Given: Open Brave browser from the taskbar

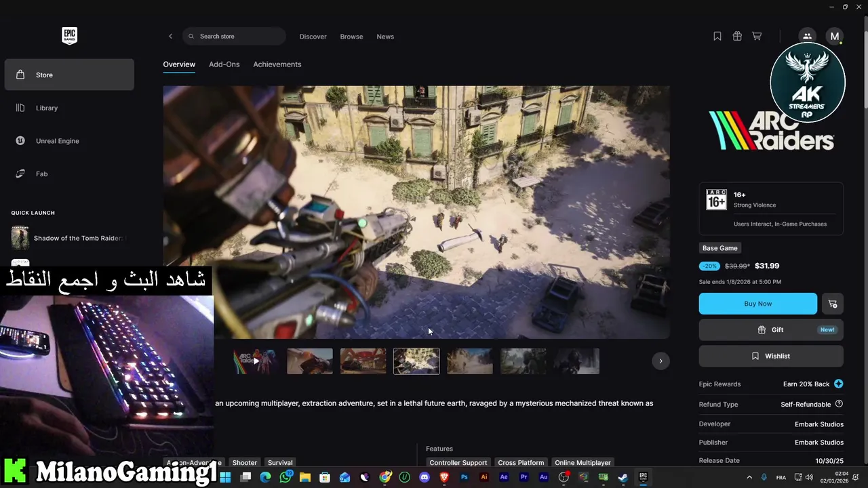Looking at the screenshot, I should [x=444, y=477].
